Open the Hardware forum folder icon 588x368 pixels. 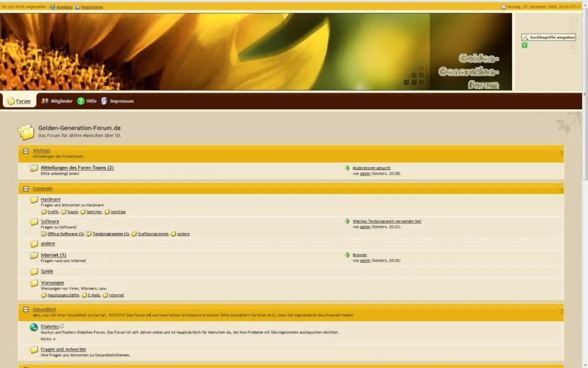[x=33, y=199]
